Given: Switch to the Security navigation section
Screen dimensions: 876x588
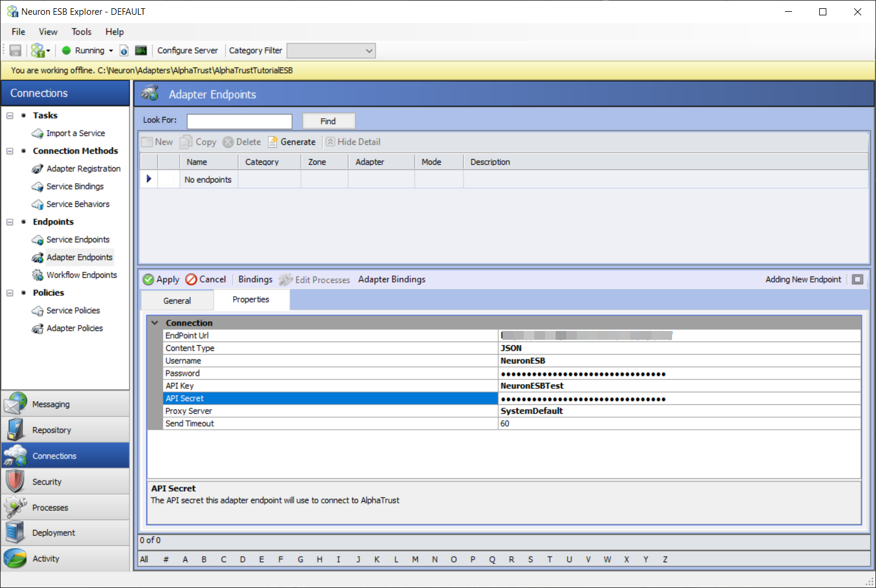Looking at the screenshot, I should (66, 482).
